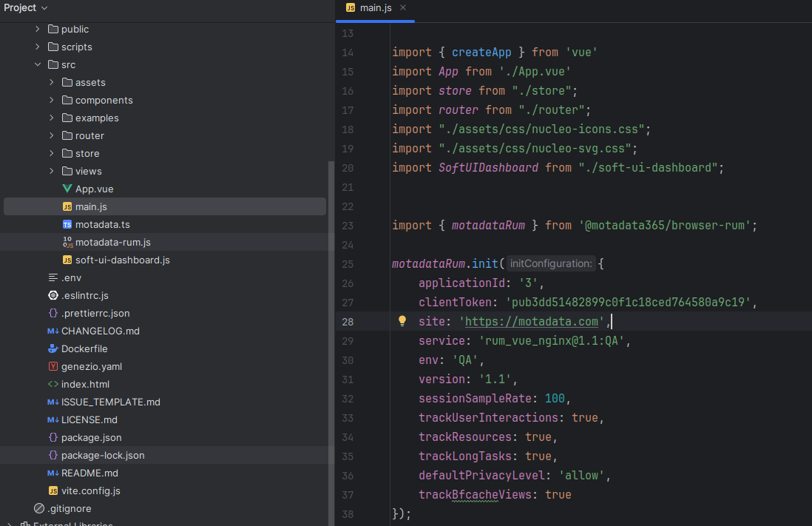The height and width of the screenshot is (526, 812).
Task: Switch to the main.js editor tab
Action: [375, 7]
